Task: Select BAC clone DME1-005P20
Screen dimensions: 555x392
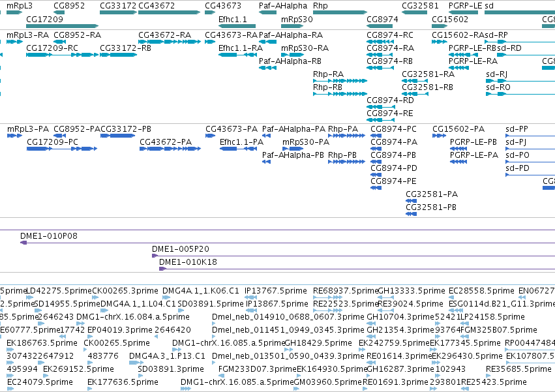Action: tap(181, 249)
